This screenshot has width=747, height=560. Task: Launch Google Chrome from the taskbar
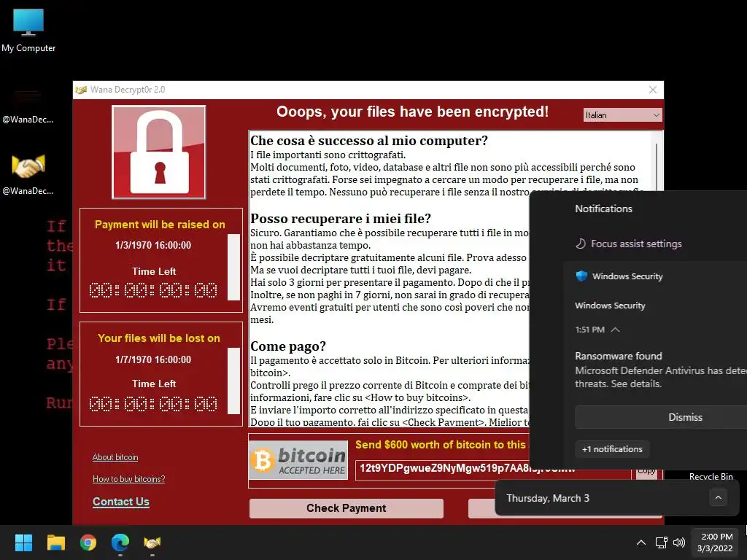click(x=88, y=542)
